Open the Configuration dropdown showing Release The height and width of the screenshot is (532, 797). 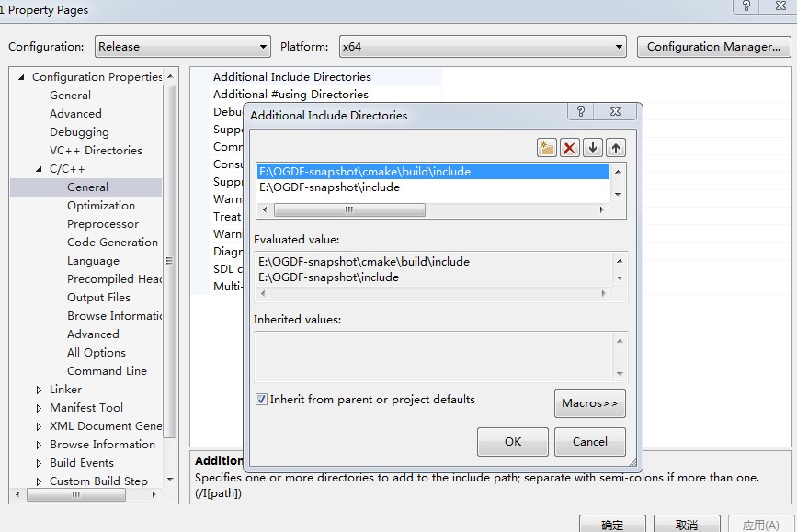click(x=183, y=47)
